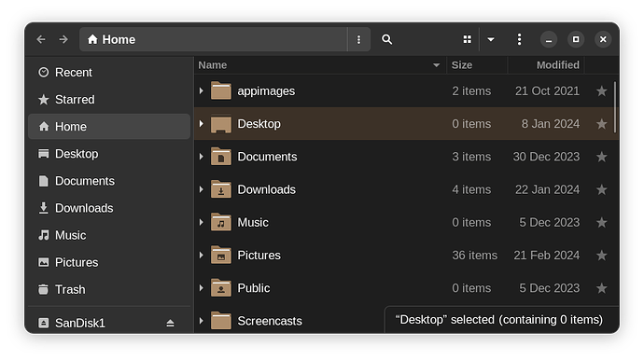
Task: Open the file search
Action: [x=387, y=39]
